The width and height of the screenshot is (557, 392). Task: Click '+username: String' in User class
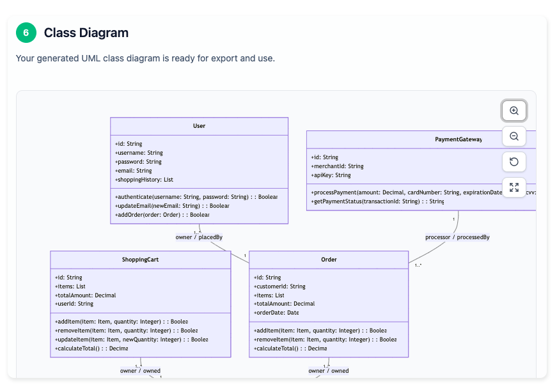click(x=139, y=153)
